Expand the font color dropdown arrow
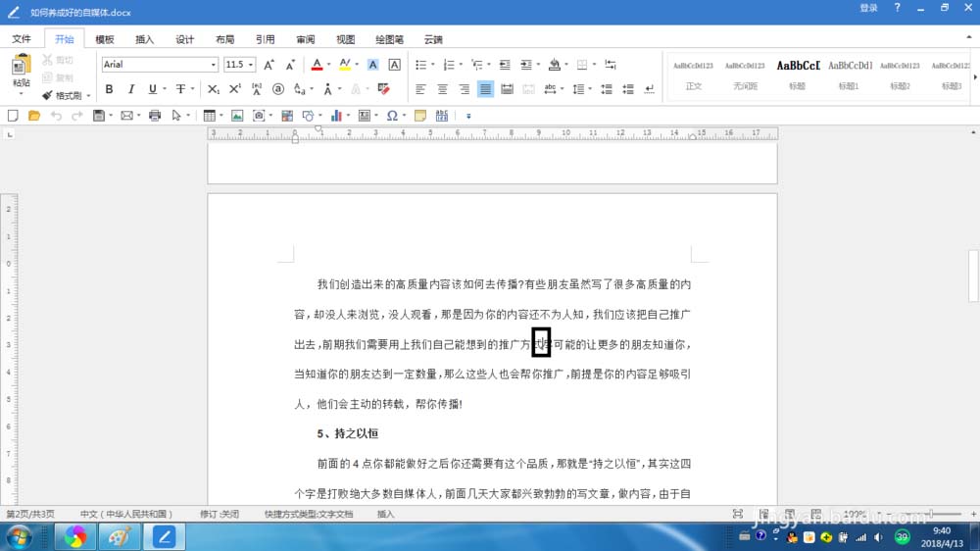 [x=328, y=65]
